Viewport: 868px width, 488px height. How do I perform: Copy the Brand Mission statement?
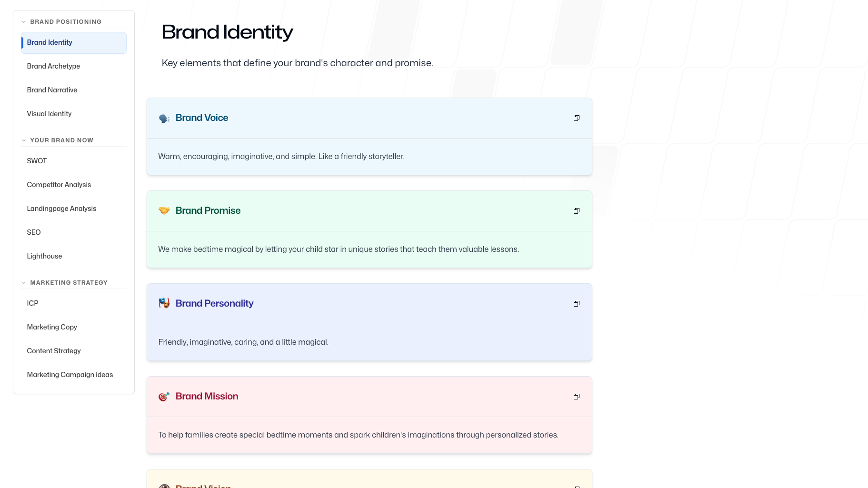click(576, 396)
